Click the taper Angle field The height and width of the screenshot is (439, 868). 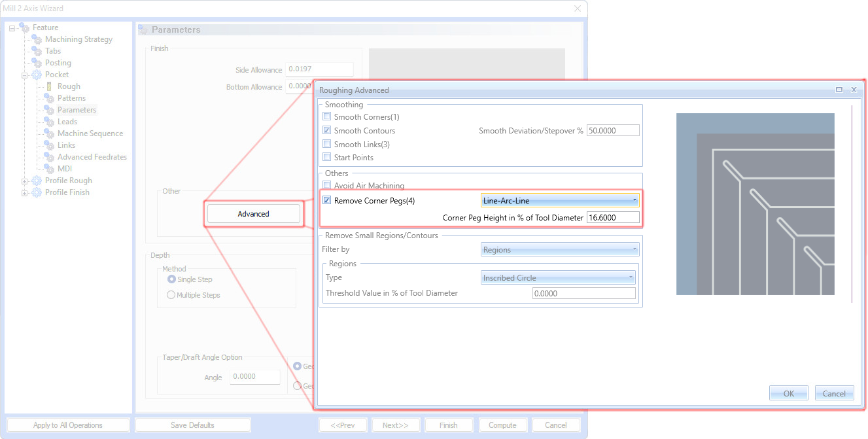coord(254,377)
